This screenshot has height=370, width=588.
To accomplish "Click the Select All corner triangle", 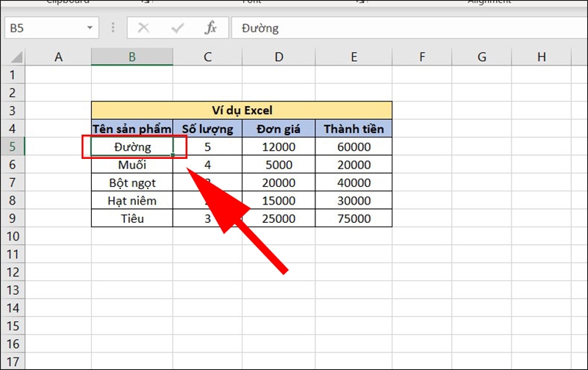I will tap(16, 57).
